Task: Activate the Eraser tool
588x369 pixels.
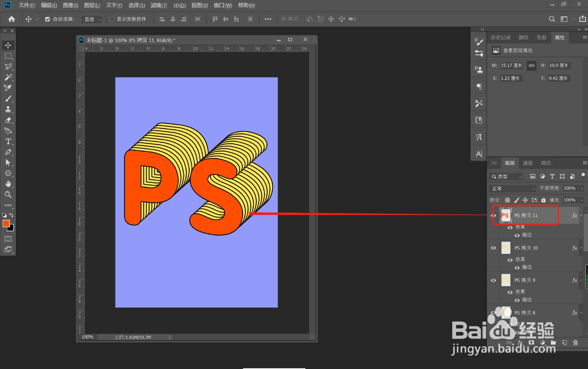Action: click(x=8, y=120)
